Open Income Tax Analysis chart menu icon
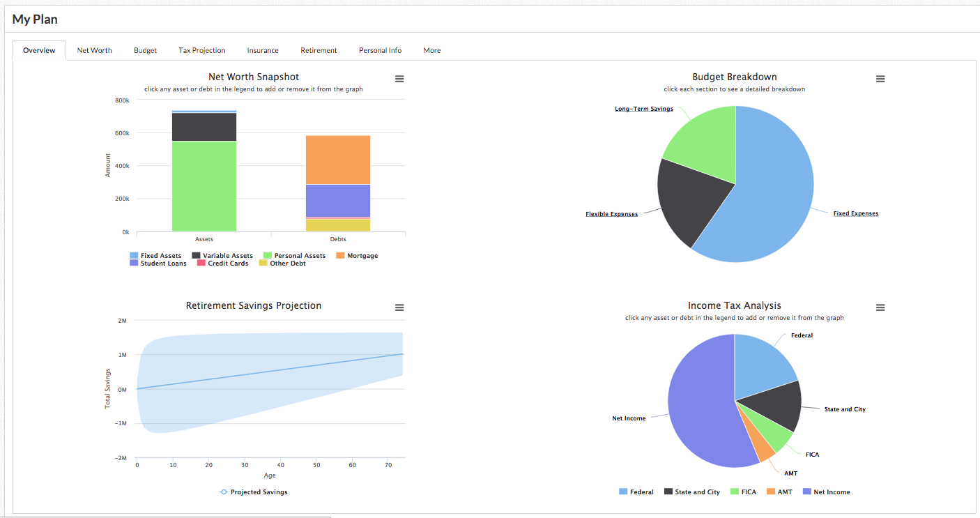The height and width of the screenshot is (518, 980). 880,307
